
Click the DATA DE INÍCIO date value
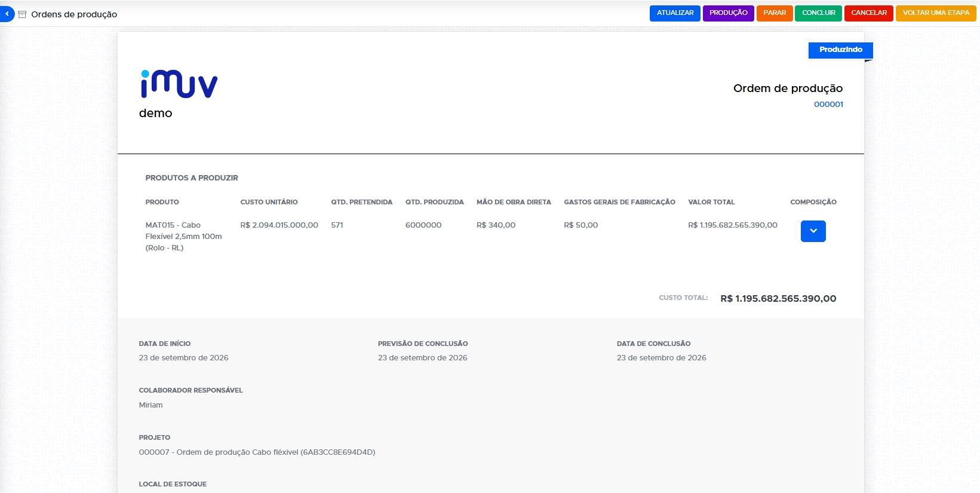click(x=184, y=358)
